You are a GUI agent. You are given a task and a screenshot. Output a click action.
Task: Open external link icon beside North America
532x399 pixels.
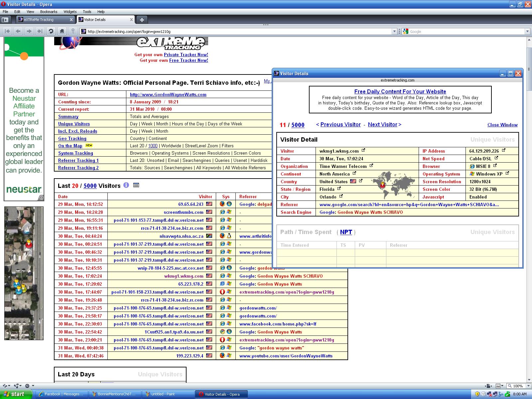tap(354, 173)
